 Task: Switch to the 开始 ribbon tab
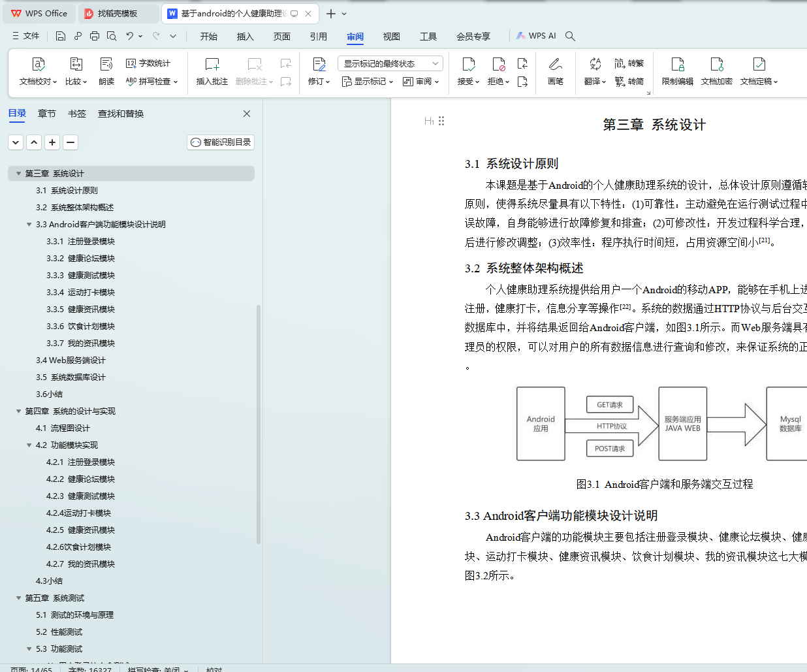pos(209,37)
